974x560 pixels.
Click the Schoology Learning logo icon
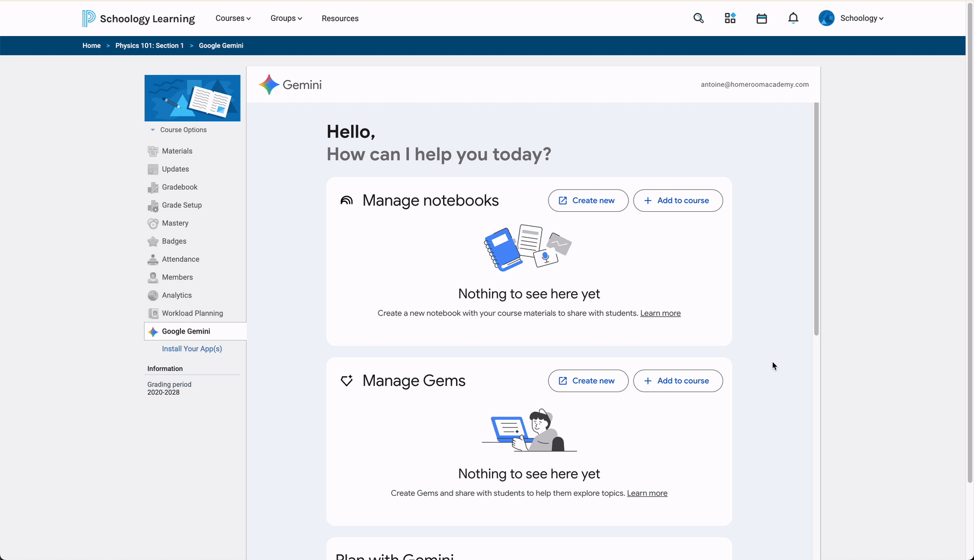[88, 19]
